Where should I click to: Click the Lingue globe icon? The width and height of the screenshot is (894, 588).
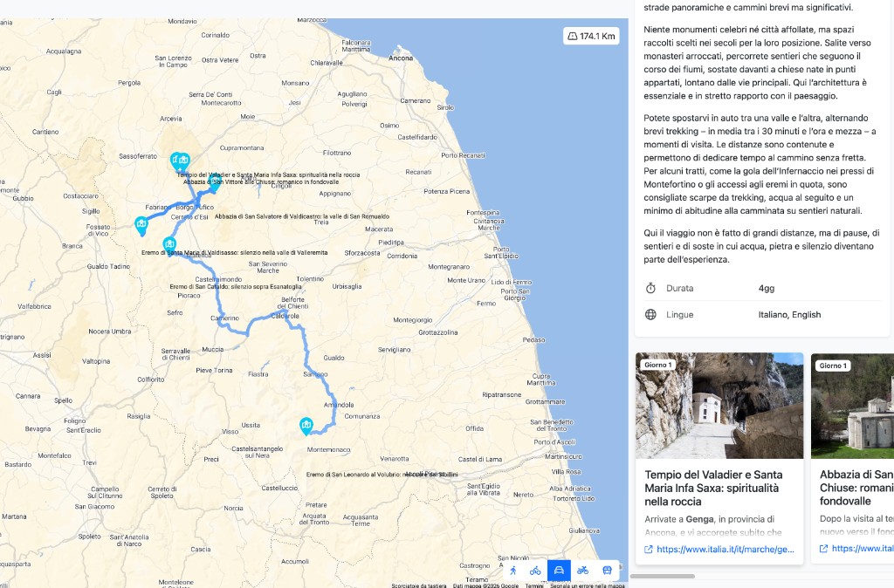(650, 315)
